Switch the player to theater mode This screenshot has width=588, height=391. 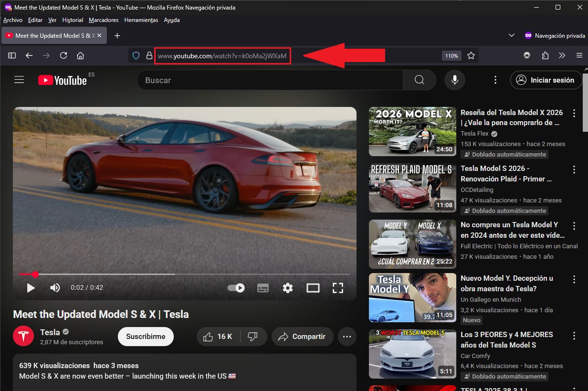[x=313, y=288]
